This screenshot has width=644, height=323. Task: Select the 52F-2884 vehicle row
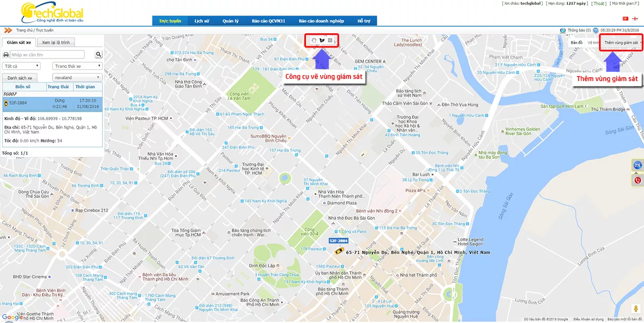(x=52, y=104)
